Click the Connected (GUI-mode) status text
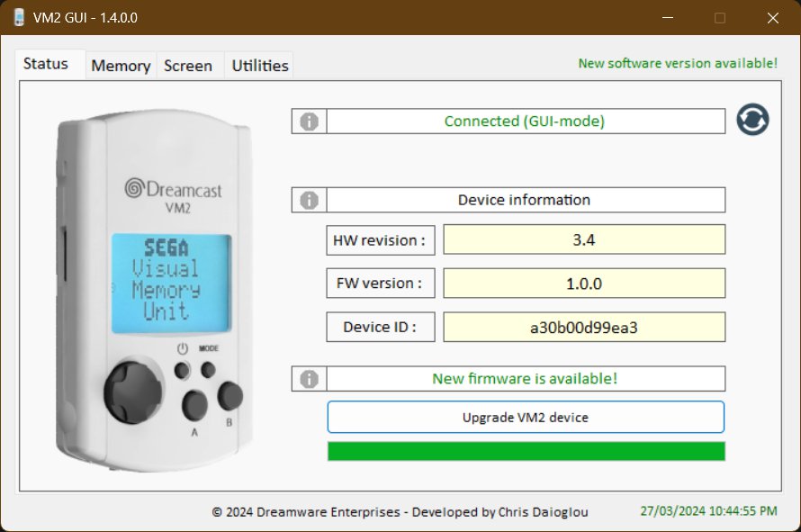 524,122
